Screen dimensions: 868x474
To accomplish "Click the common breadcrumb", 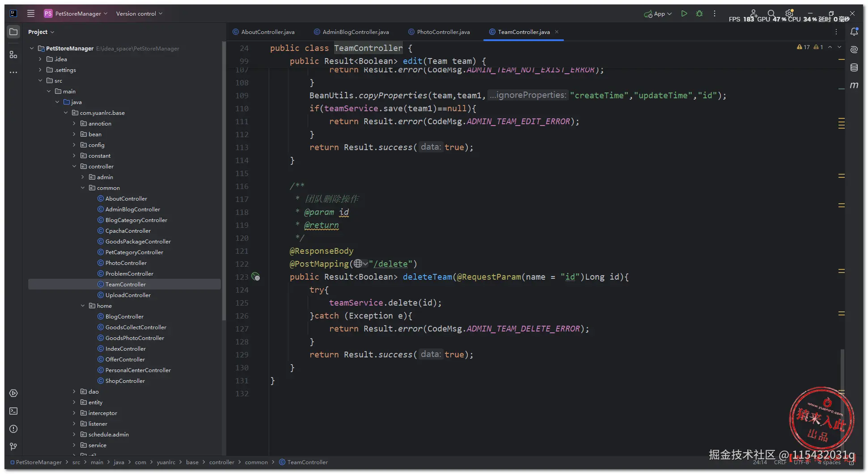I will pyautogui.click(x=256, y=462).
